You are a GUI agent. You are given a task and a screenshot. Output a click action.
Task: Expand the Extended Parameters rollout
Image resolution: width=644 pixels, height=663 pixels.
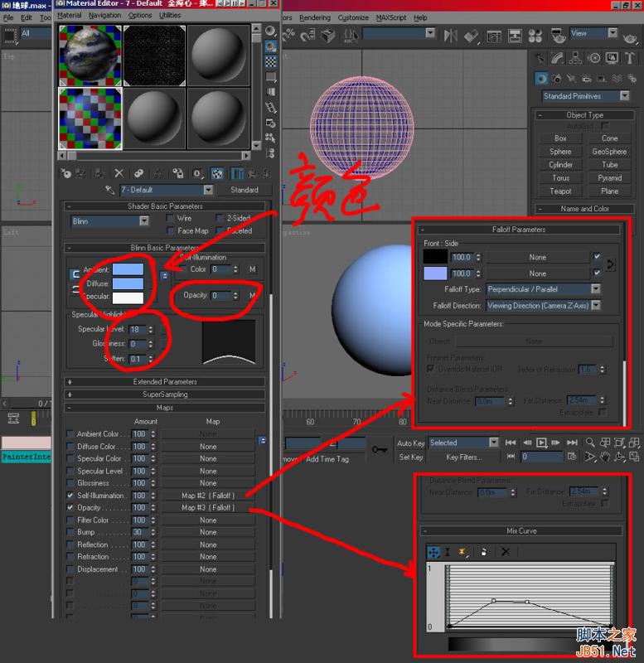(x=164, y=382)
